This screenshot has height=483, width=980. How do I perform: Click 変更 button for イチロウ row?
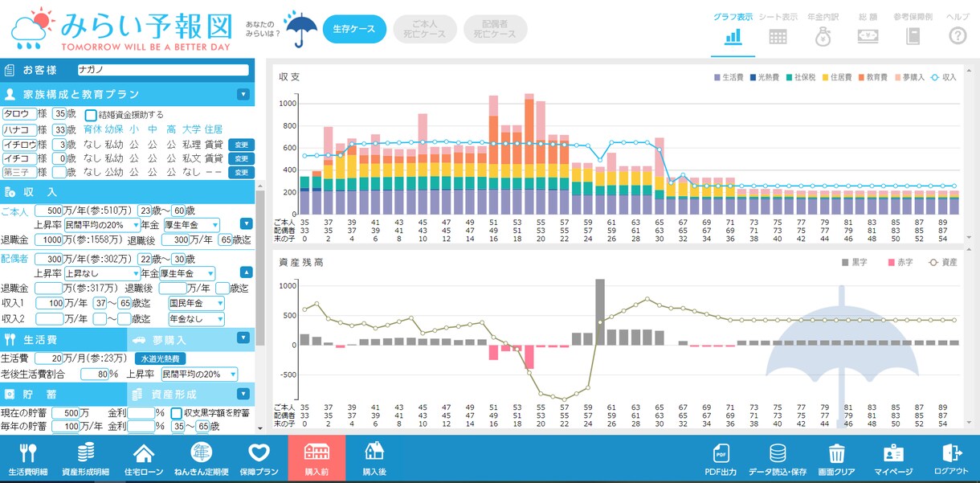point(241,145)
